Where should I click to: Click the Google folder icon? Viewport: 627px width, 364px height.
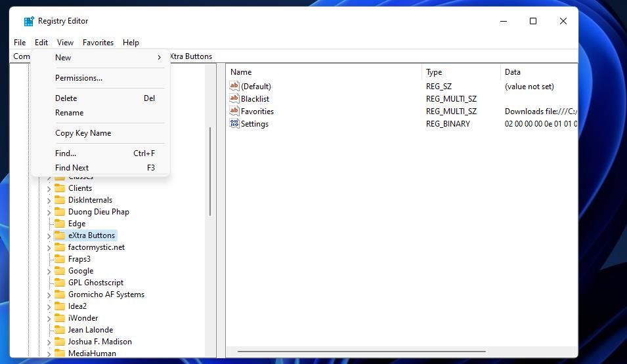[x=60, y=271]
